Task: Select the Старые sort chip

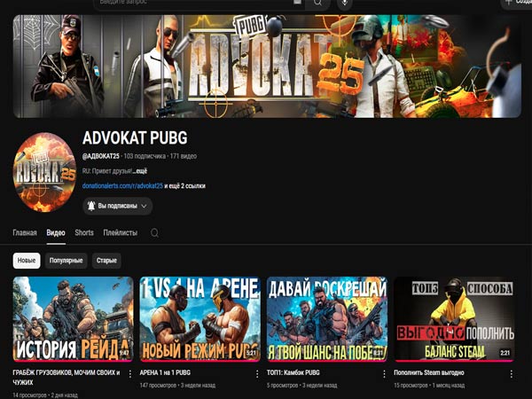Action: tap(106, 261)
